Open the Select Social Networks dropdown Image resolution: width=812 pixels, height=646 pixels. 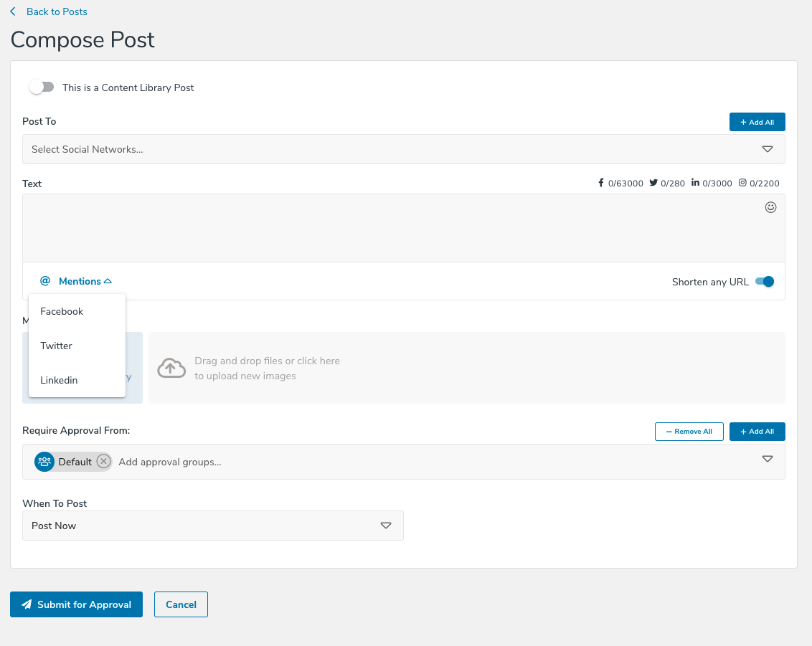coord(403,149)
